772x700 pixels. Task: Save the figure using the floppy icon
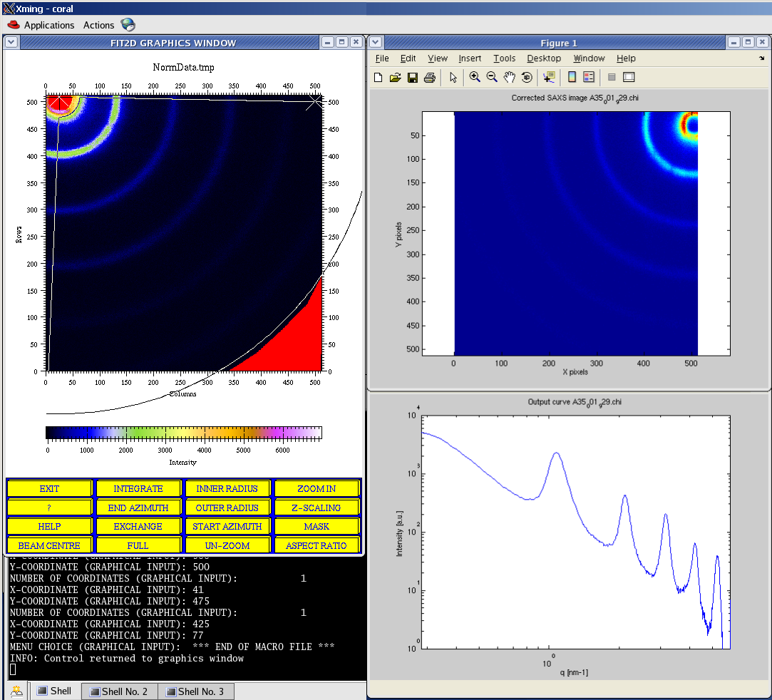tap(412, 78)
